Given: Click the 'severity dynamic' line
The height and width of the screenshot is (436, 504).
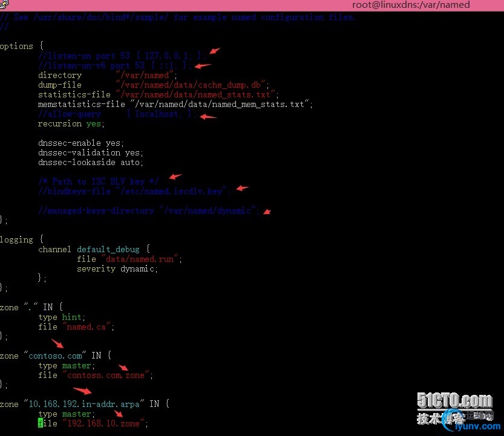Looking at the screenshot, I should 117,268.
